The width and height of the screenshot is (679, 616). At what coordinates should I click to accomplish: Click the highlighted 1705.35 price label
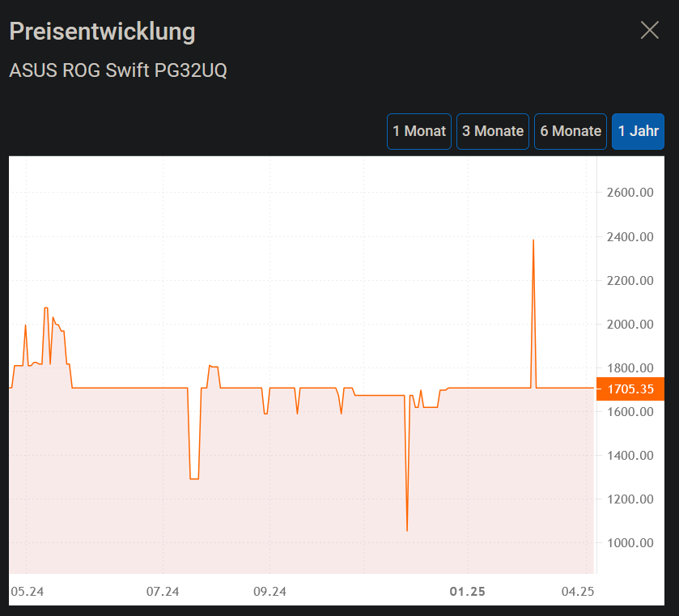click(630, 389)
